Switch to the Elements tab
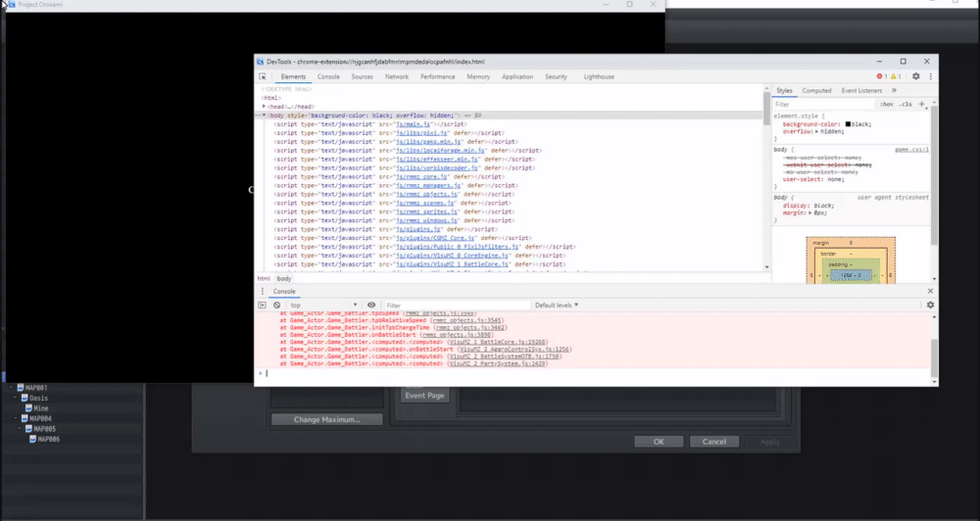980x521 pixels. point(293,76)
